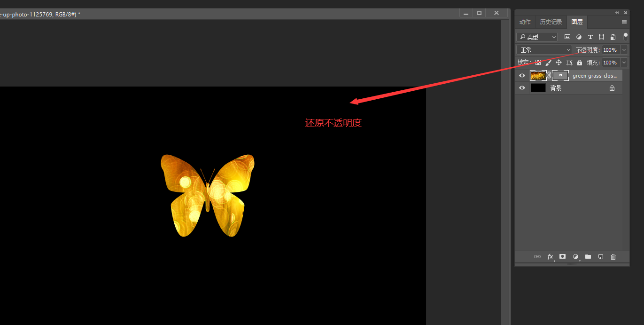Screen dimensions: 644x325
Task: Maximize the document window
Action: [479, 14]
